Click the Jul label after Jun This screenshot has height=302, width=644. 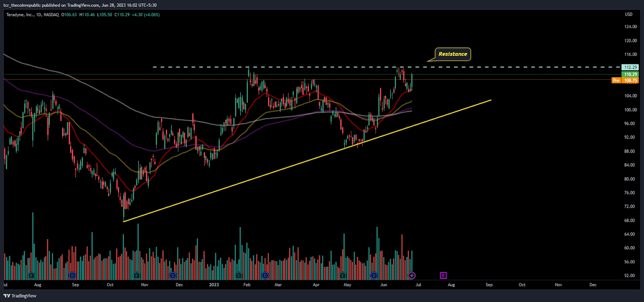(x=419, y=285)
